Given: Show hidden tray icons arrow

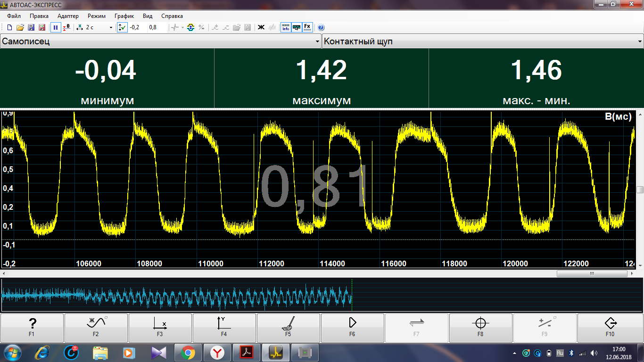Looking at the screenshot, I should (x=514, y=353).
